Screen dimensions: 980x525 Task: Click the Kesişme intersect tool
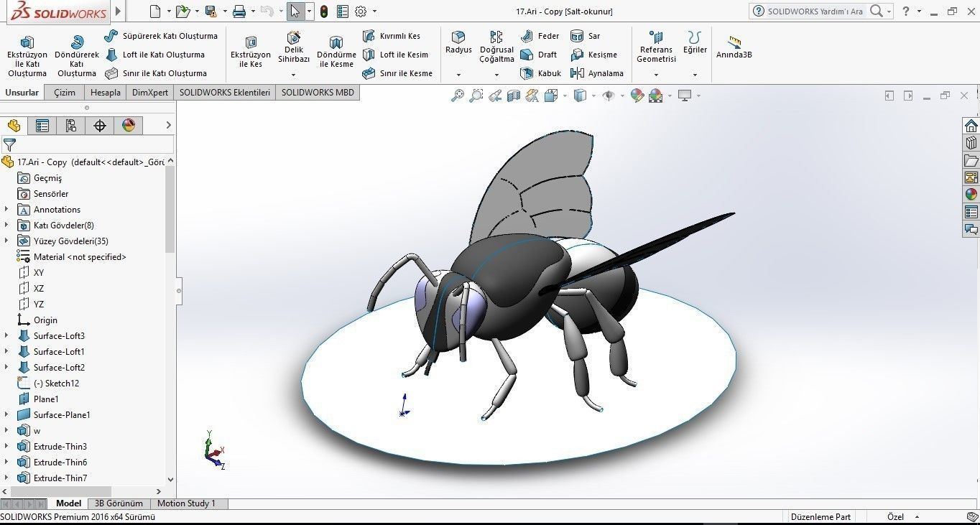click(x=593, y=55)
